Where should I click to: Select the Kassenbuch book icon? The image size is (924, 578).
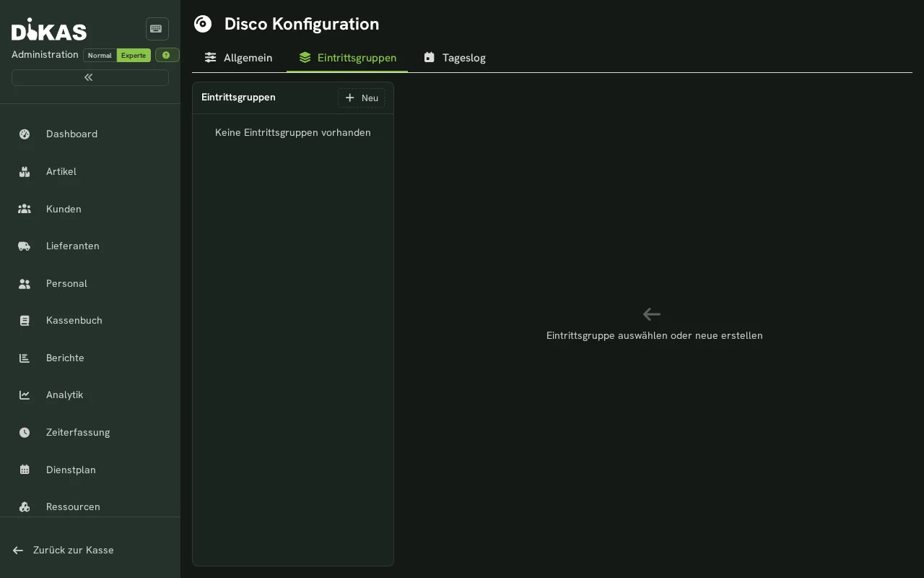pyautogui.click(x=25, y=320)
